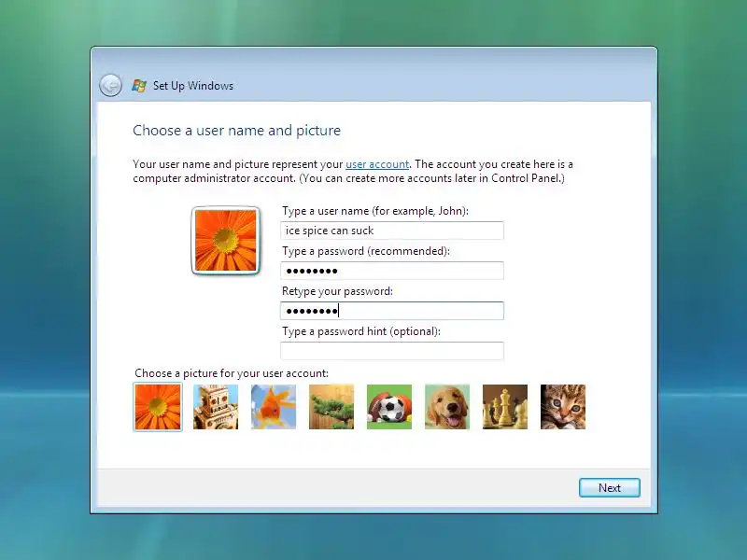Choose the soccer ball account picture

click(x=389, y=407)
